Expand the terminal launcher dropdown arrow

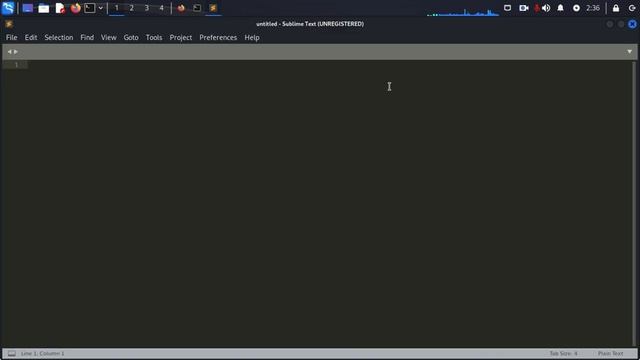[100, 8]
